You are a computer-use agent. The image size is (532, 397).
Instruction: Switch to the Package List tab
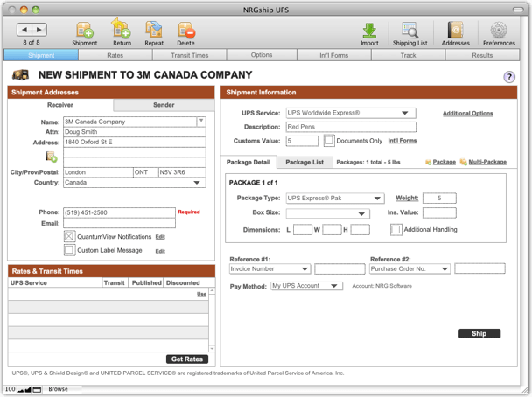click(304, 162)
